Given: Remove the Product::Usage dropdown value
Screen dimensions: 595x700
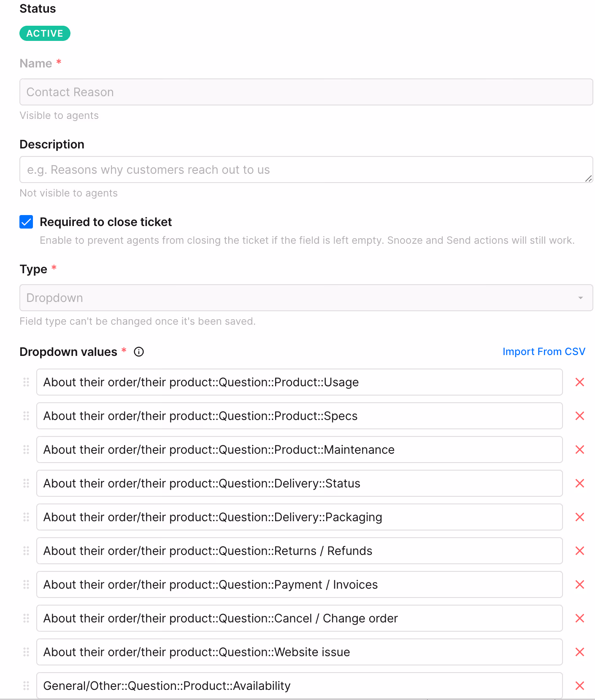Looking at the screenshot, I should [580, 382].
